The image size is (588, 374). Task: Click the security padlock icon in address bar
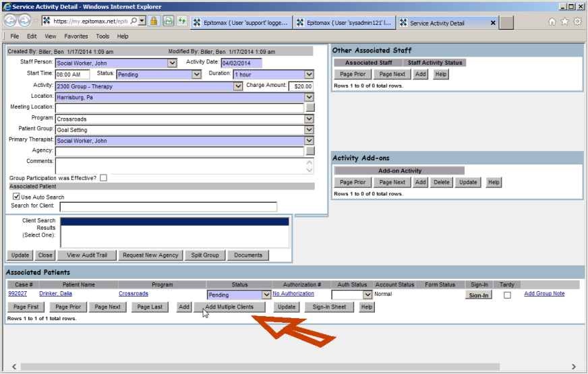coord(154,22)
